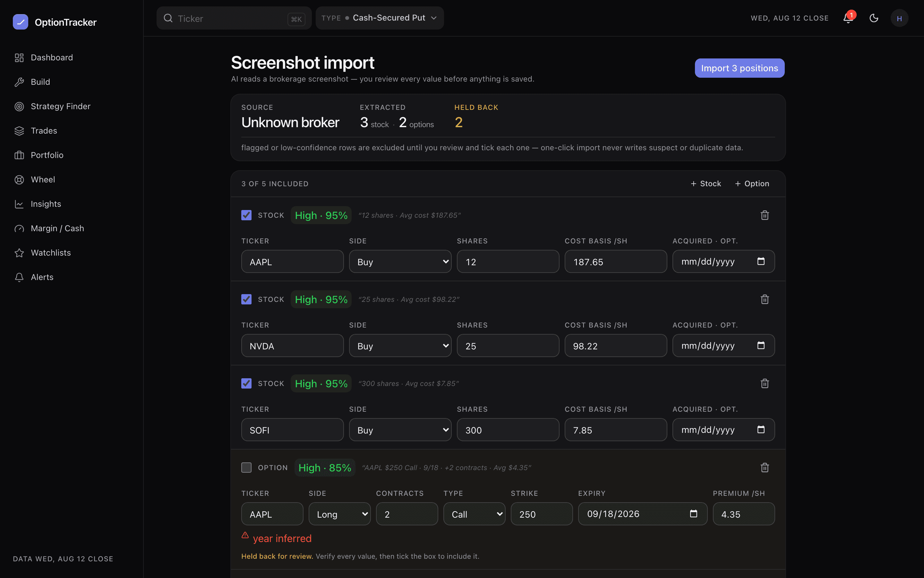
Task: Open Watchlists from the sidebar
Action: [51, 253]
